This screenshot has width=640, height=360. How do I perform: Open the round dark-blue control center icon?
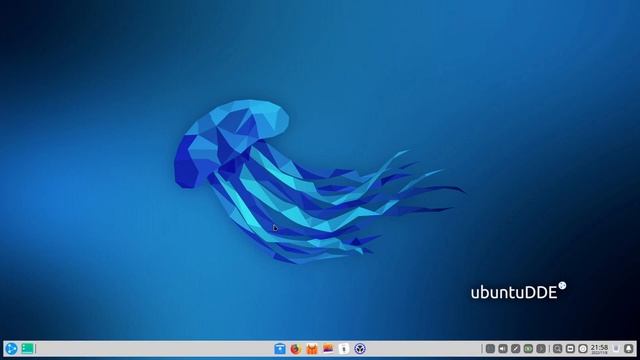point(360,349)
